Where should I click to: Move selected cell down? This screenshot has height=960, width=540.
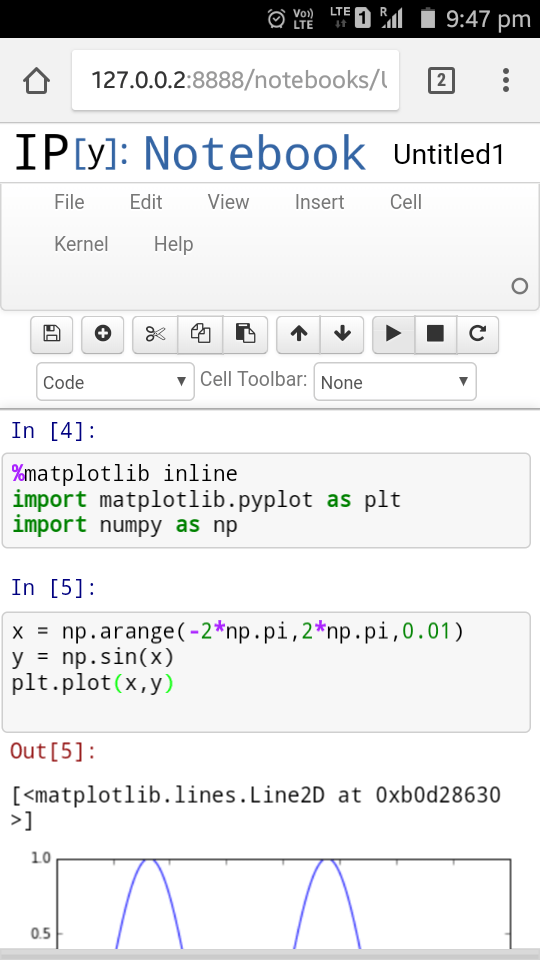[x=342, y=334]
